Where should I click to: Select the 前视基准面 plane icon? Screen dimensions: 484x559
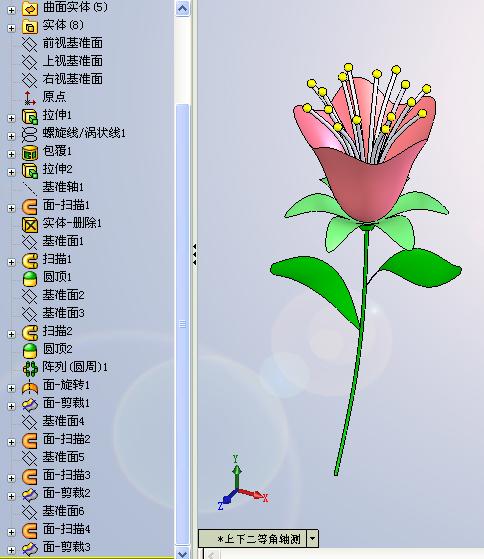(30, 44)
